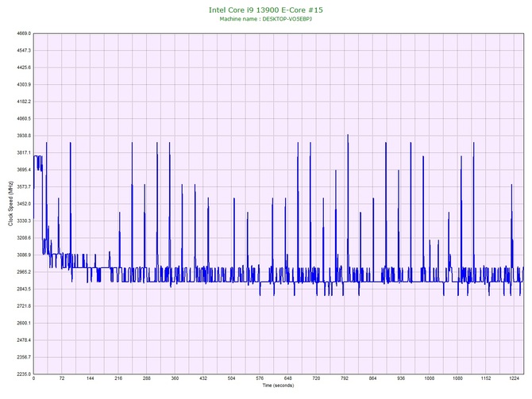Screen dimensions: 532x399
Task: Click the 936 x-axis tick label
Action: pos(401,378)
